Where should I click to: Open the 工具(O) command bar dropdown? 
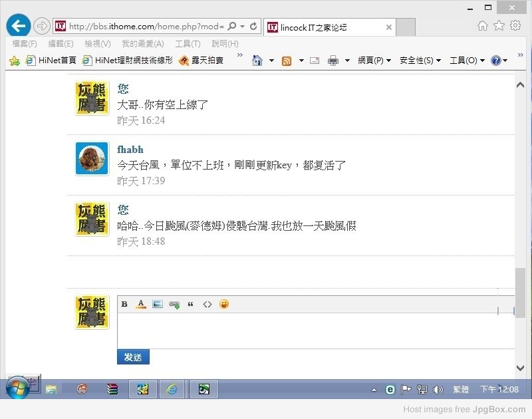coord(467,61)
